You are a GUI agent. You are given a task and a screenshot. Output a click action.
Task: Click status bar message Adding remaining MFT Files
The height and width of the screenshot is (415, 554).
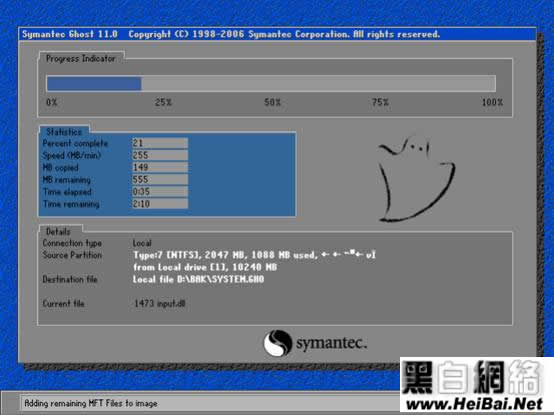pyautogui.click(x=91, y=403)
